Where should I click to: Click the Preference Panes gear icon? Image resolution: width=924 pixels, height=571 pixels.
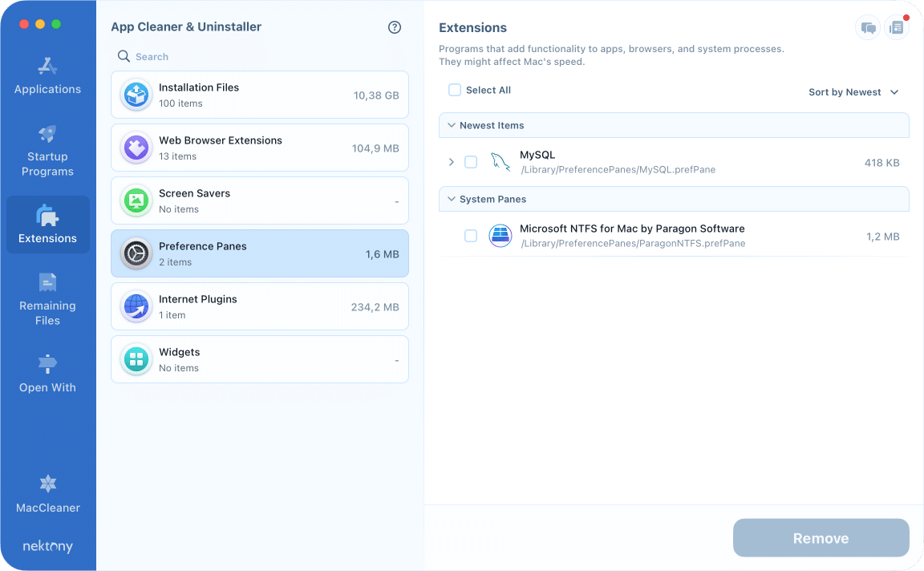pyautogui.click(x=136, y=254)
